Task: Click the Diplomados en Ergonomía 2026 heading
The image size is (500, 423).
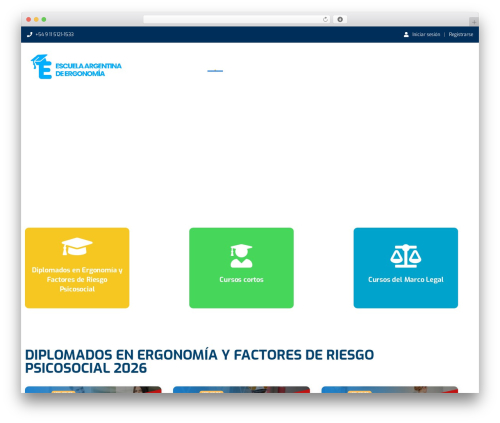Action: (x=199, y=361)
